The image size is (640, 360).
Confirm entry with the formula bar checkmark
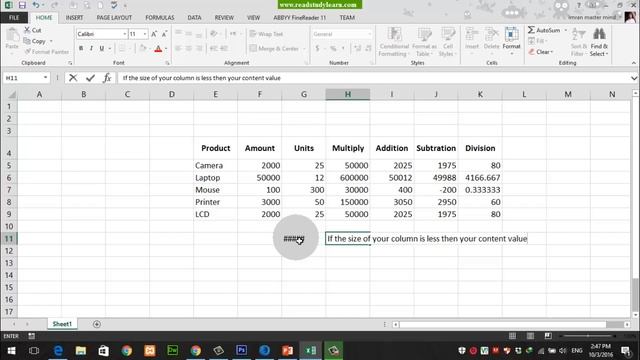(90, 78)
